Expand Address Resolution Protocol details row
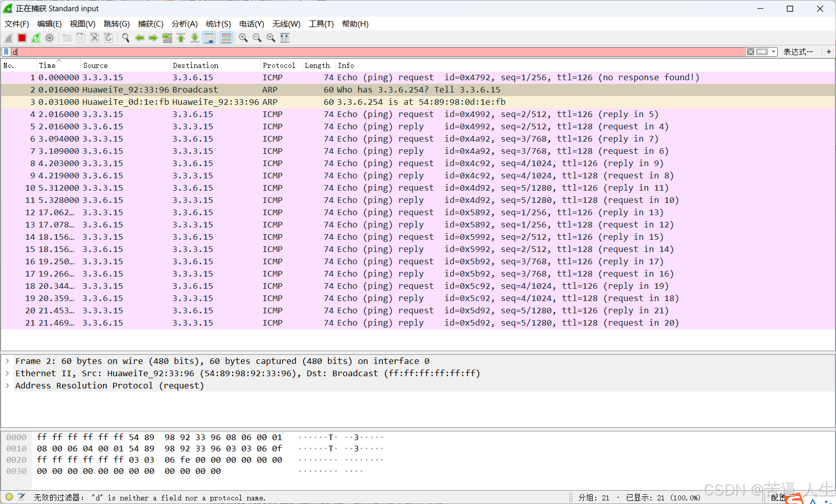This screenshot has width=836, height=504. coord(7,385)
